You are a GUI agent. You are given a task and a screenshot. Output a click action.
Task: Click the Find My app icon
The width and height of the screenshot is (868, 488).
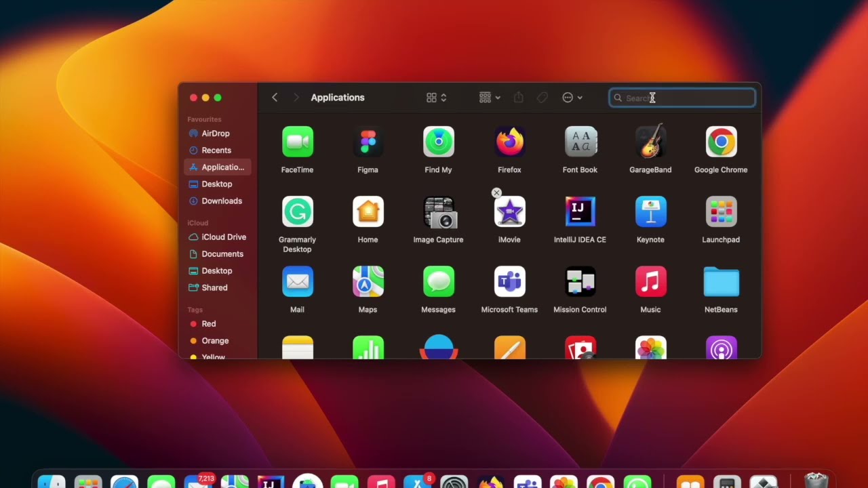click(x=438, y=142)
